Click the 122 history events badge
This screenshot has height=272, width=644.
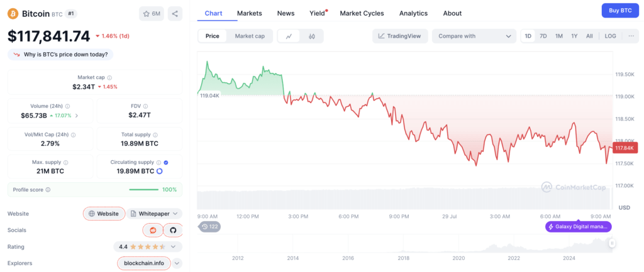[x=210, y=227]
